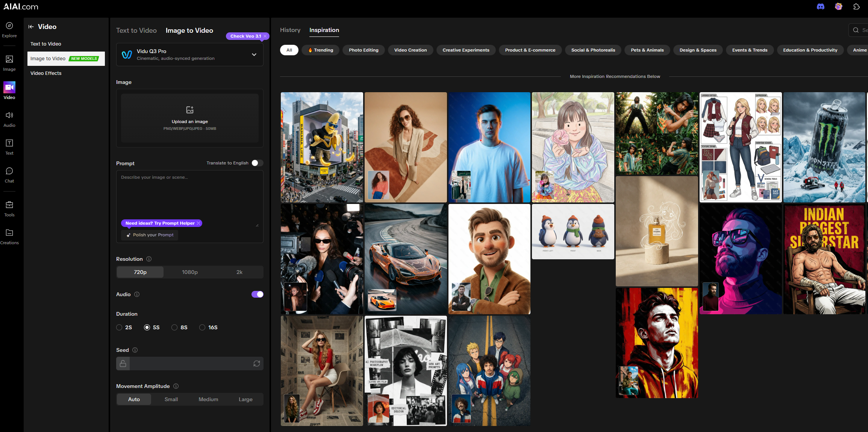Select 1080p resolution option
The image size is (868, 432).
coord(190,272)
